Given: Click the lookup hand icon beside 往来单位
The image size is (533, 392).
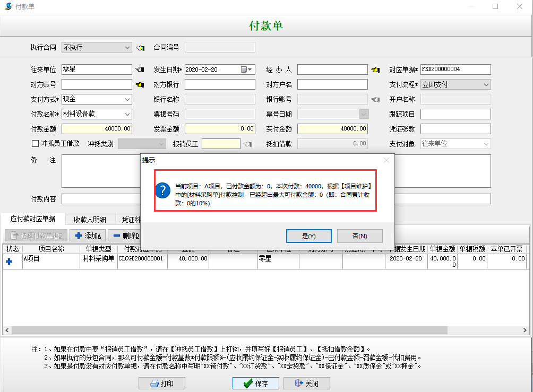Looking at the screenshot, I should [x=140, y=69].
